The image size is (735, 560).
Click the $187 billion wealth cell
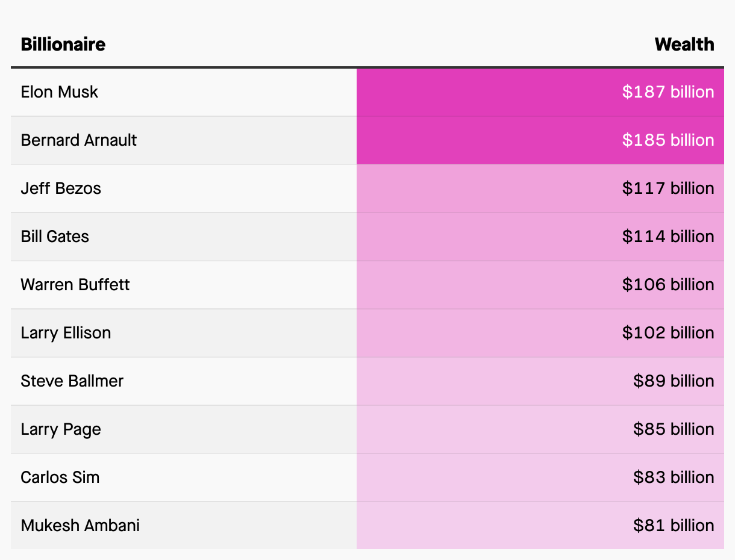[668, 92]
